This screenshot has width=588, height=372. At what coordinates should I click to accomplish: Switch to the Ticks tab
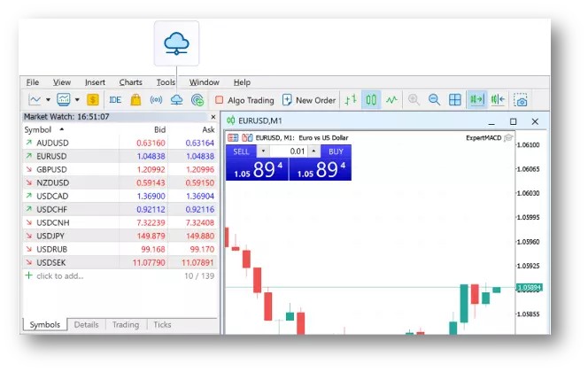162,325
